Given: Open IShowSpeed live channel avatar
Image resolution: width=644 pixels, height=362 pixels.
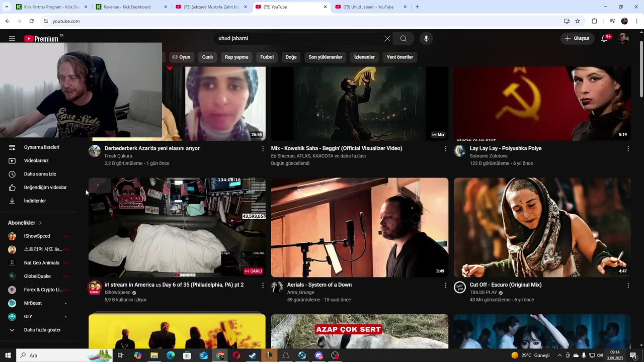Looking at the screenshot, I should (x=95, y=288).
